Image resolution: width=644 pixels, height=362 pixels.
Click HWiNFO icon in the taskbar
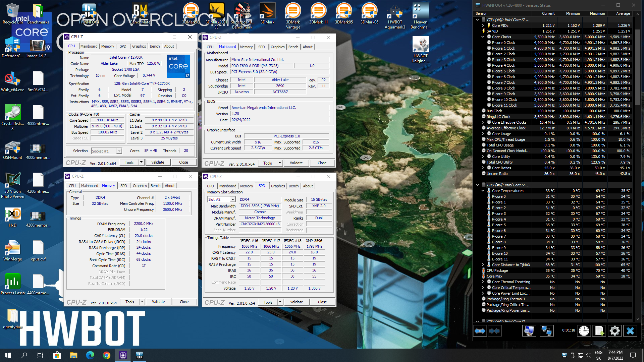pos(139,355)
